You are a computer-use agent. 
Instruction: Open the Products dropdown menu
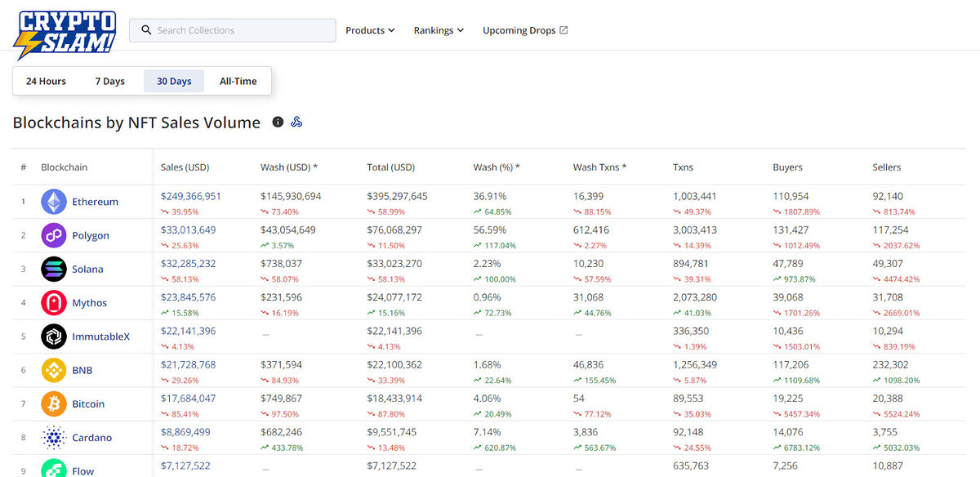tap(370, 30)
